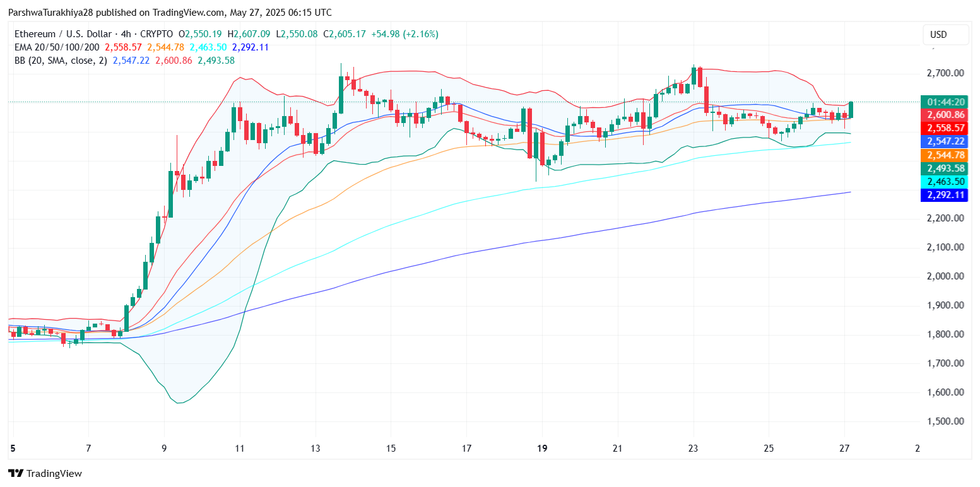Click the 1,500.00 level on price scale
The height and width of the screenshot is (487, 980).
pos(945,421)
